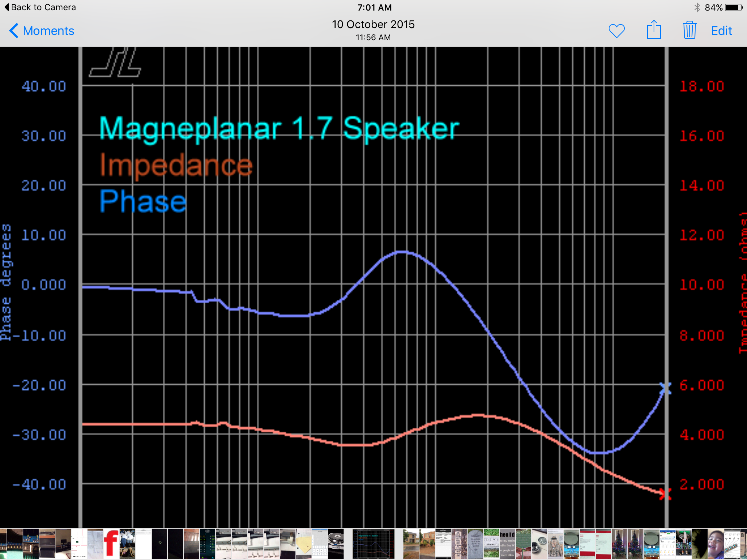This screenshot has width=747, height=560.
Task: Return via Back to Camera link
Action: pos(40,7)
